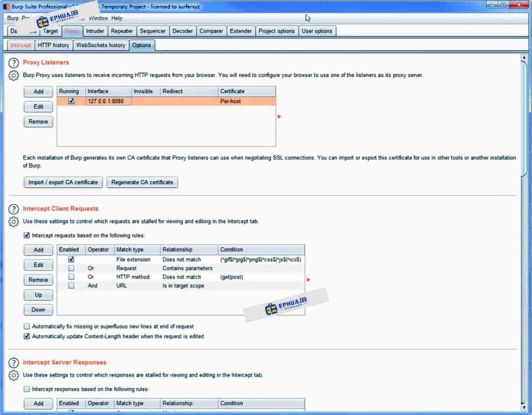Enable the Is in target scope rule
The height and width of the screenshot is (415, 532).
71,286
